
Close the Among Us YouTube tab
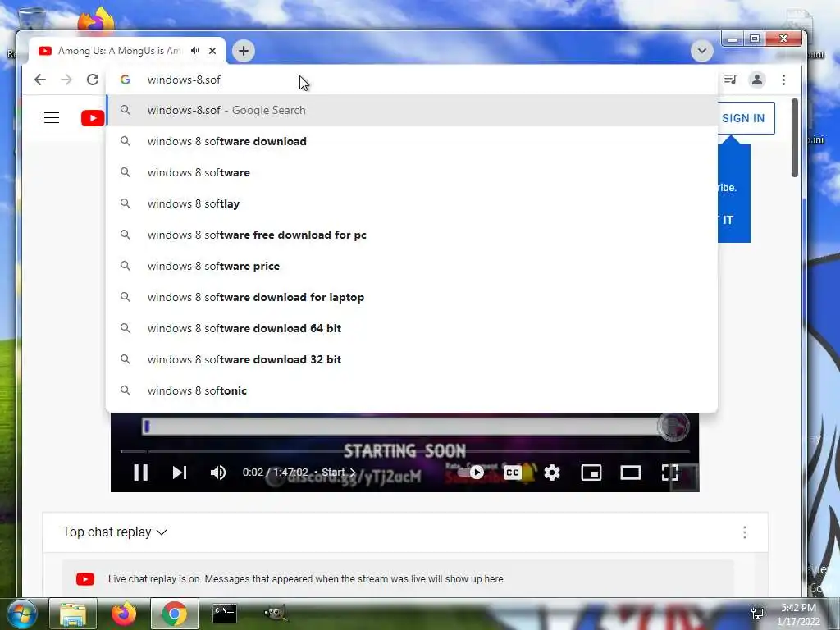coord(212,51)
